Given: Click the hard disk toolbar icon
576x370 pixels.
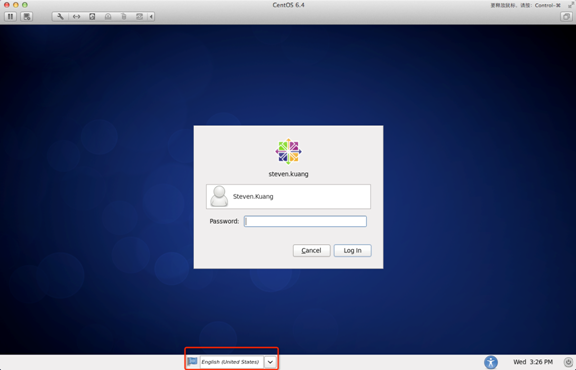Looking at the screenshot, I should tap(92, 17).
